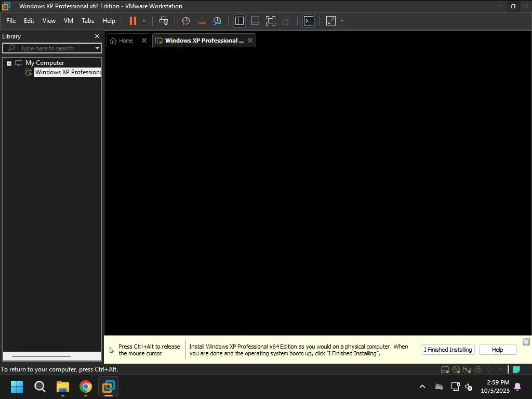Open Windows taskbar search
The width and height of the screenshot is (532, 399).
tap(39, 387)
